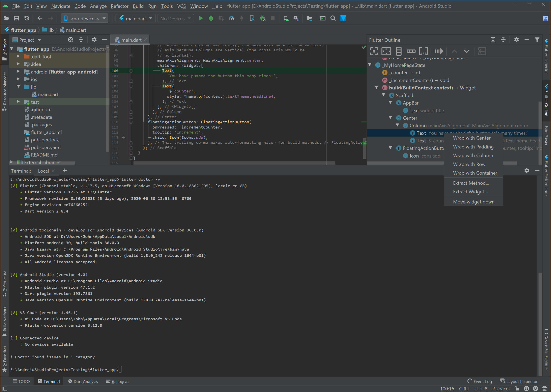Toggle the Flutter Performance tool window

[x=546, y=175]
